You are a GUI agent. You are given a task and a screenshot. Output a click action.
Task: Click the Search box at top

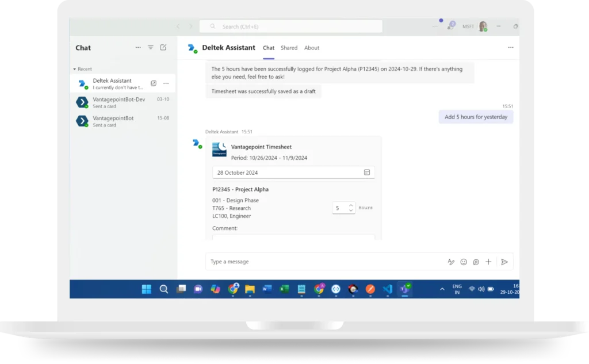(x=290, y=26)
